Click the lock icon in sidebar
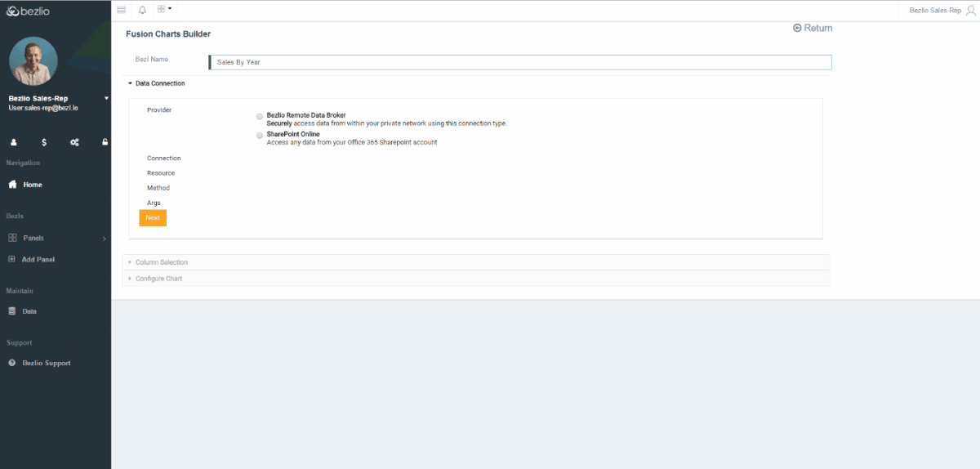The height and width of the screenshot is (469, 980). coord(105,142)
